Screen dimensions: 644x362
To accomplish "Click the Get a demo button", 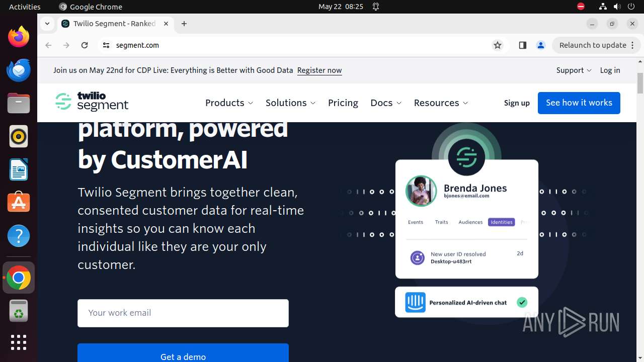I will click(x=183, y=353).
